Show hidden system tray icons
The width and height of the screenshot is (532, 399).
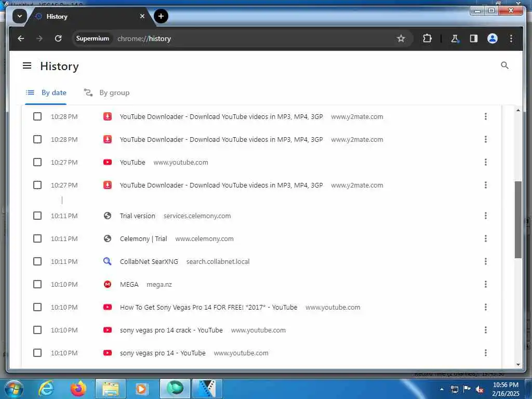442,389
